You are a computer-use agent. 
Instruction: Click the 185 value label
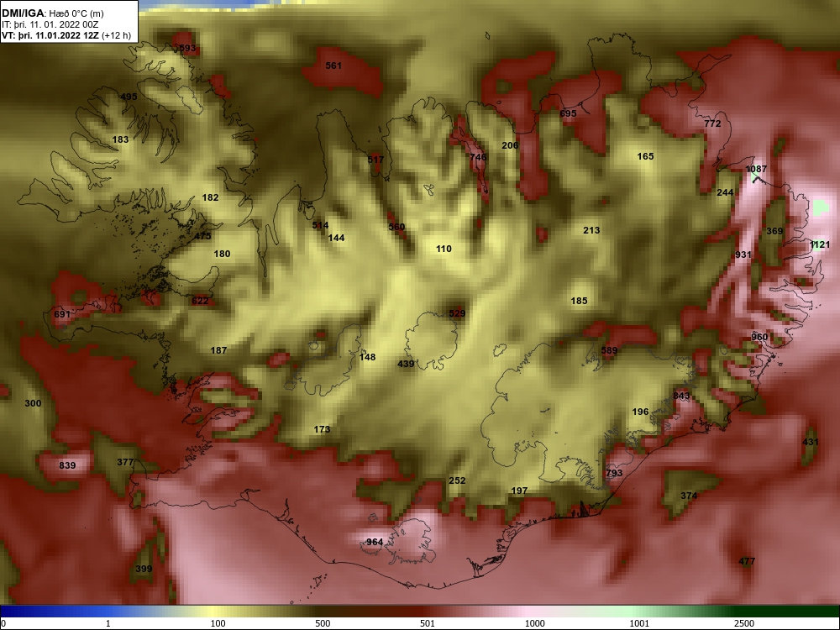(579, 301)
